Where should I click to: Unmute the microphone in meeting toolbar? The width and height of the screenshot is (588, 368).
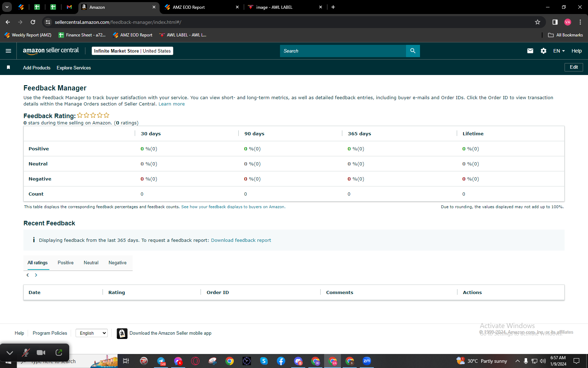coord(26,353)
